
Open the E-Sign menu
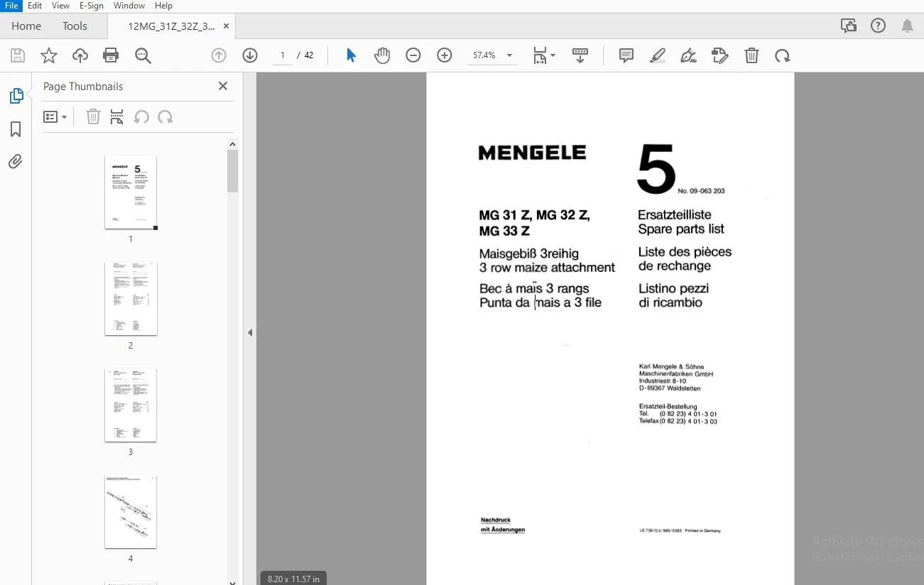click(92, 6)
